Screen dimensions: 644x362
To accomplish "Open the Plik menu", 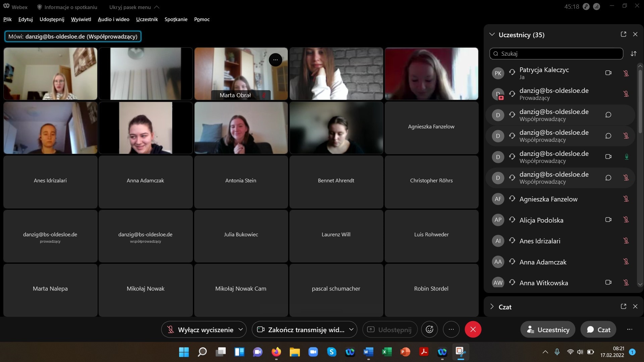I will pyautogui.click(x=7, y=19).
